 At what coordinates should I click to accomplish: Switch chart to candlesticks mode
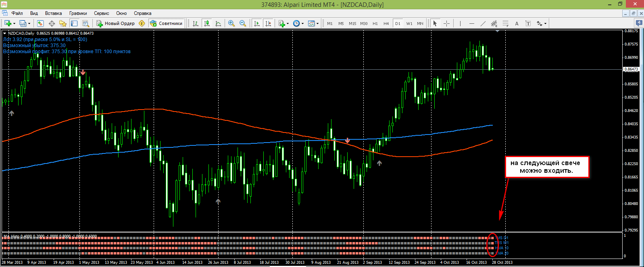coord(207,23)
